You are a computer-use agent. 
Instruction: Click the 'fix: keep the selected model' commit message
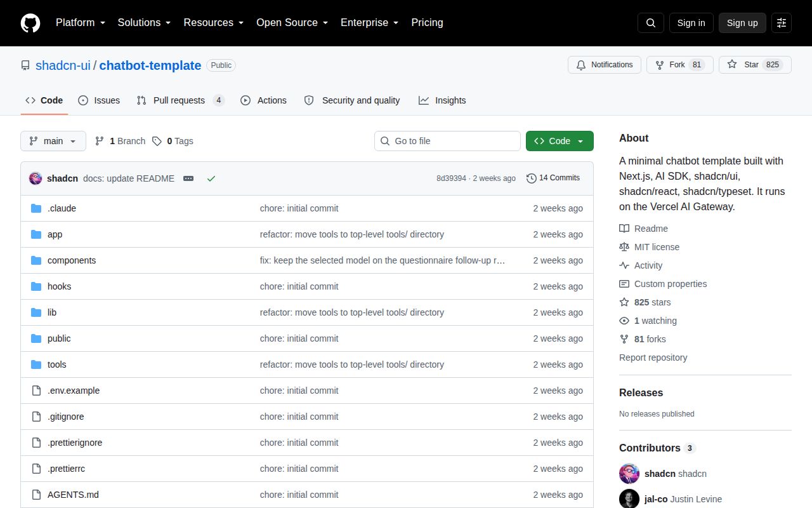[383, 260]
